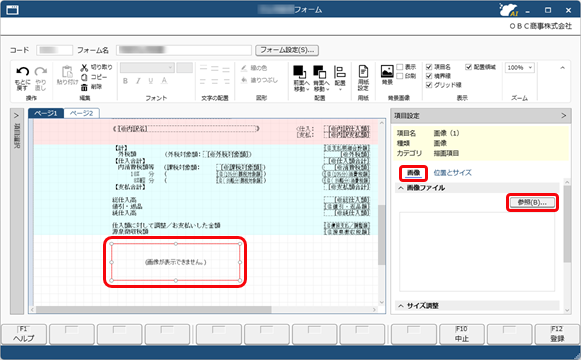Image resolution: width=581 pixels, height=360 pixels.
Task: Click the bottom-left text alignment icon
Action: point(203,81)
